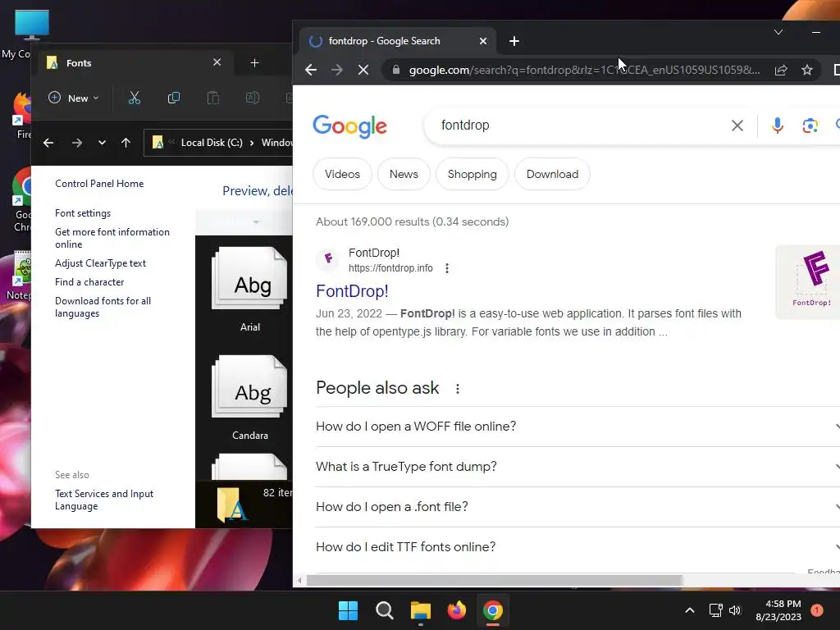The image size is (840, 630).
Task: Click the voice search microphone icon
Action: tap(778, 126)
